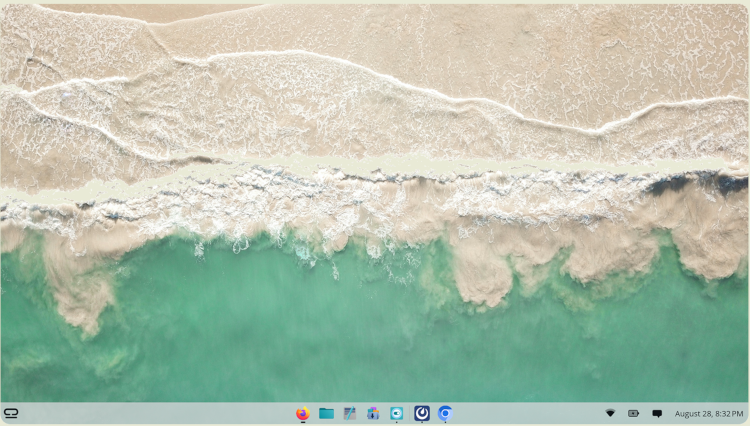Click empty taskbar space right of Chromium
Screen dimensions: 750x426
point(530,413)
